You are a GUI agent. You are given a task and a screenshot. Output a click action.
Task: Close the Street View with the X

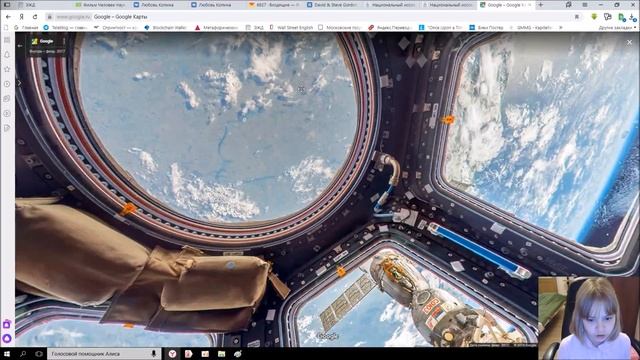coord(629,42)
